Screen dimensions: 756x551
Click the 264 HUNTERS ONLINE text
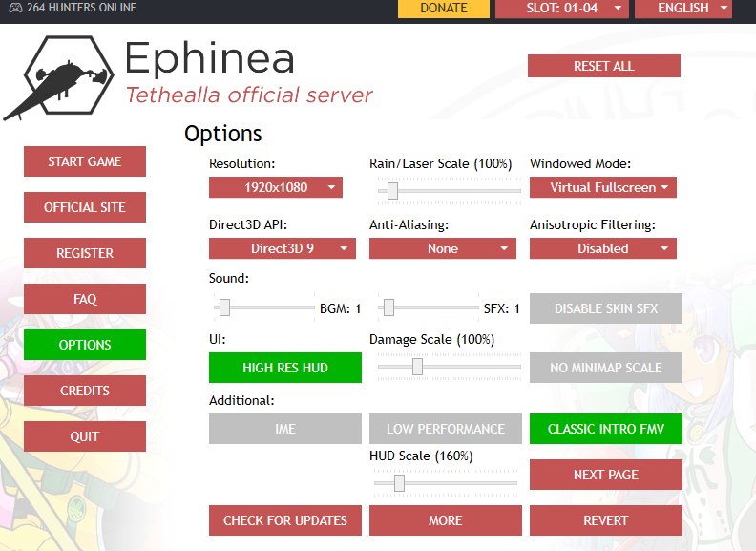pyautogui.click(x=81, y=8)
